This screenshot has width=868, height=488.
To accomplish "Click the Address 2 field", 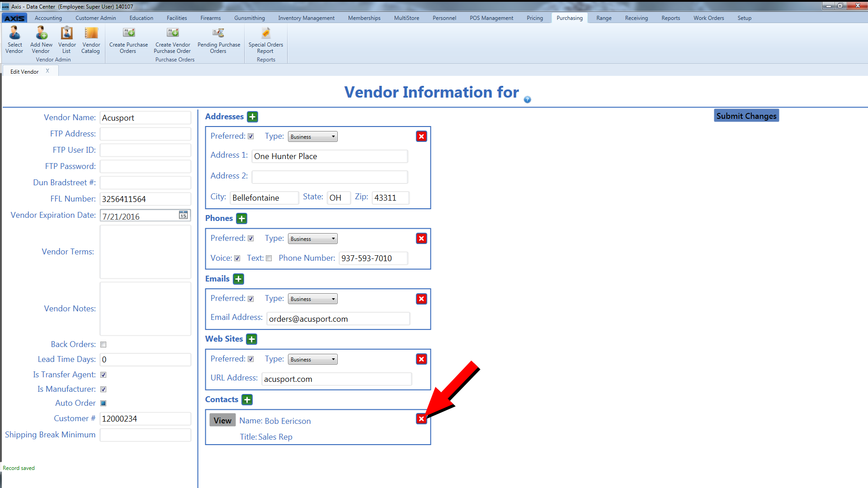I will [x=330, y=177].
